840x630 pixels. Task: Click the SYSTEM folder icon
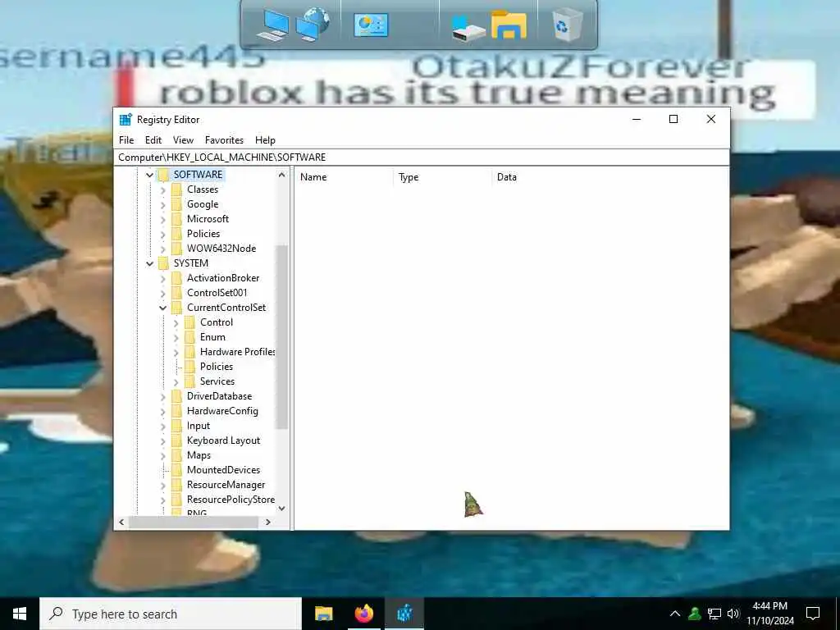[163, 263]
